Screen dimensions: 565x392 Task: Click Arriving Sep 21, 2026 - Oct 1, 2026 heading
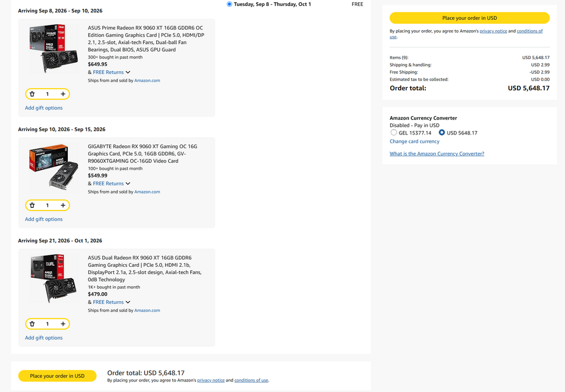coord(60,241)
